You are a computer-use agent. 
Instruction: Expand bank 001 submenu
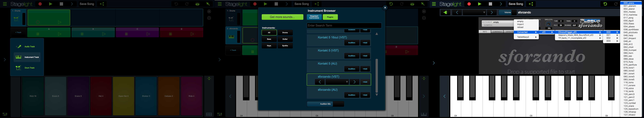pos(611,35)
